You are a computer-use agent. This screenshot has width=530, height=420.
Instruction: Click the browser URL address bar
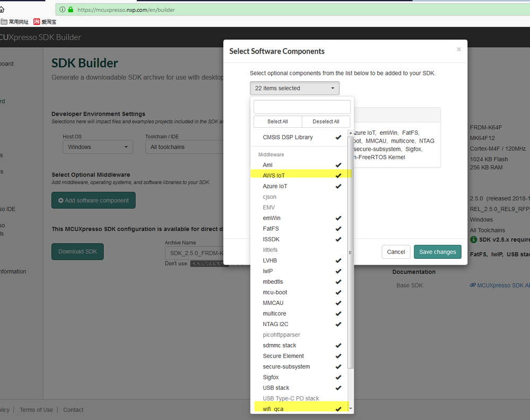tap(293, 10)
